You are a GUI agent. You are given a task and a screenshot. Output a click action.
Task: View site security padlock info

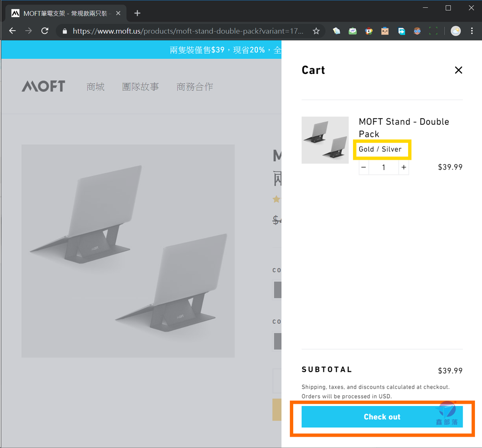point(64,31)
